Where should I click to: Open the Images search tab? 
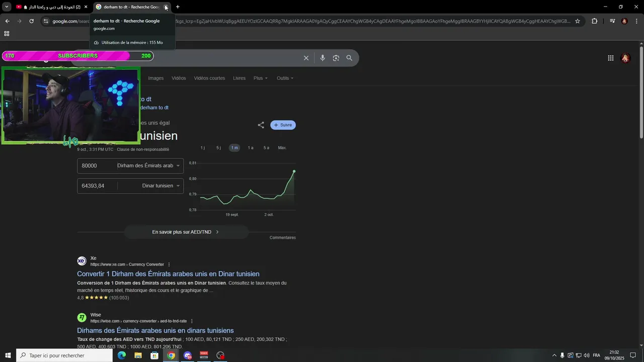156,78
